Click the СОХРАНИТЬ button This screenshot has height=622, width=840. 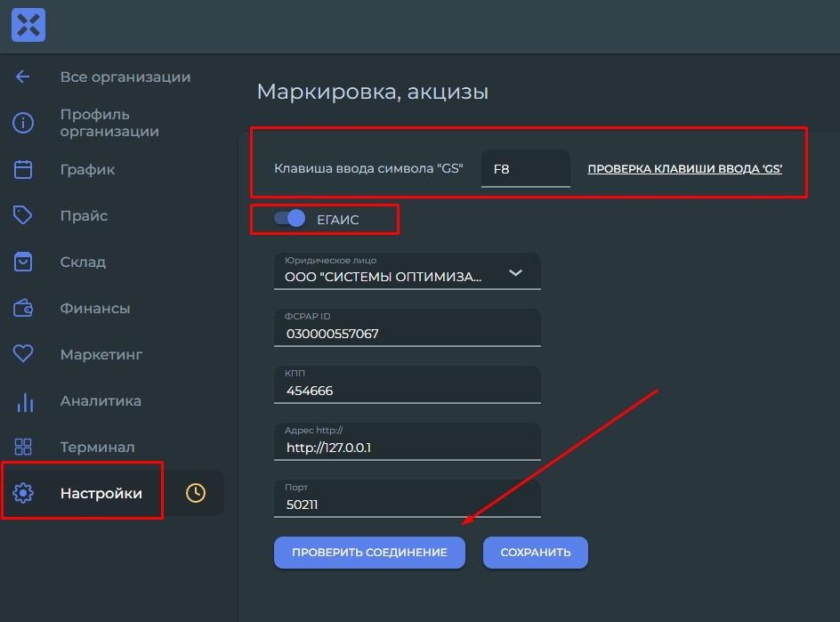535,553
